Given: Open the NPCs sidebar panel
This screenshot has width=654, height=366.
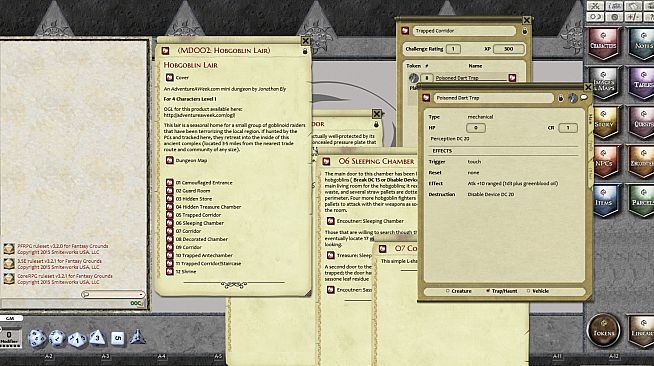Looking at the screenshot, I should coord(603,161).
